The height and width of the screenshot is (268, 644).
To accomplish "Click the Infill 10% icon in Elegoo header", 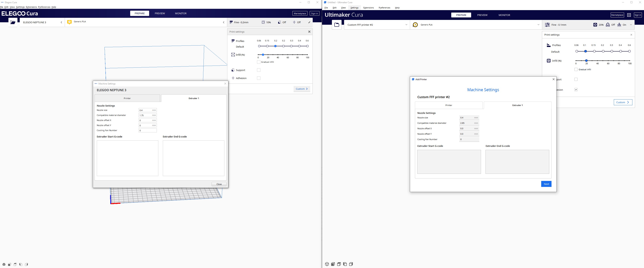I will [x=263, y=22].
